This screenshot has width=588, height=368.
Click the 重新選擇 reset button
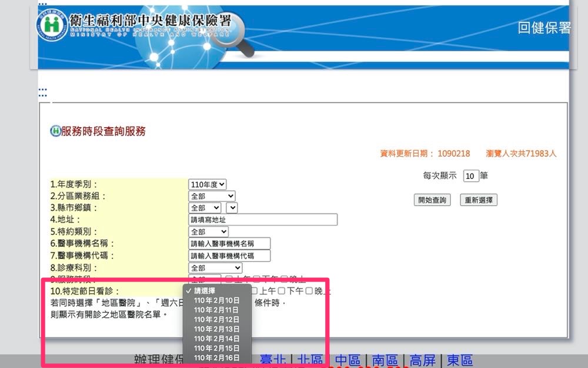point(479,200)
